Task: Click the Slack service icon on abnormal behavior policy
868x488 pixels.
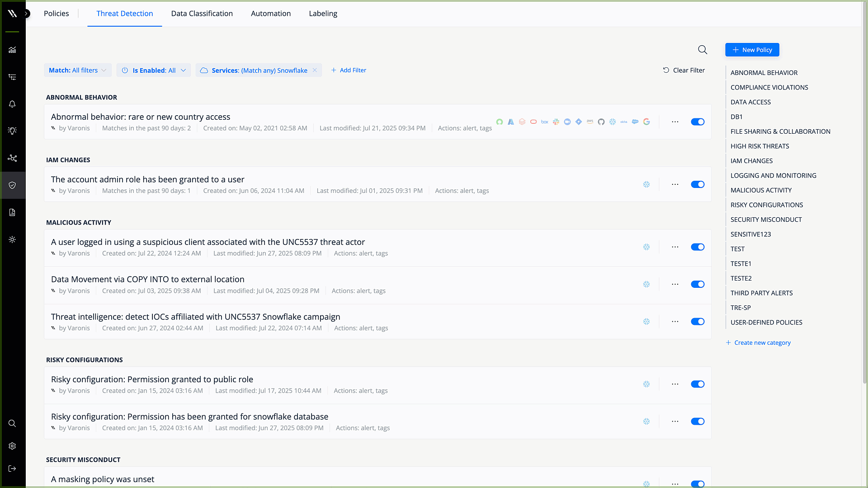Action: click(x=556, y=122)
